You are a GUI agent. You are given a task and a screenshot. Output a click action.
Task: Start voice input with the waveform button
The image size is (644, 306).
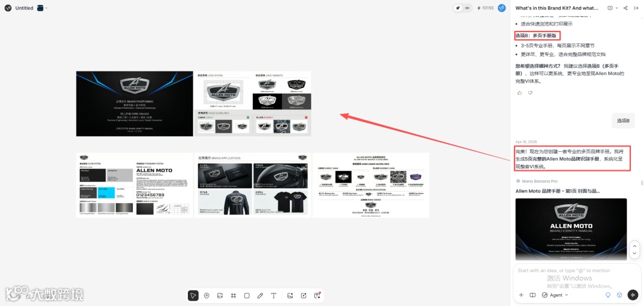pyautogui.click(x=633, y=295)
